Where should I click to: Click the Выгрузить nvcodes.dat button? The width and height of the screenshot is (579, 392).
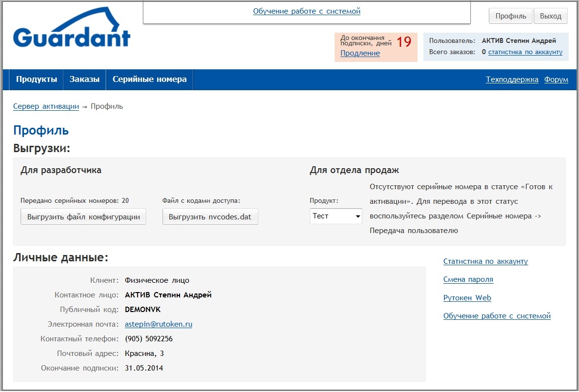(210, 217)
